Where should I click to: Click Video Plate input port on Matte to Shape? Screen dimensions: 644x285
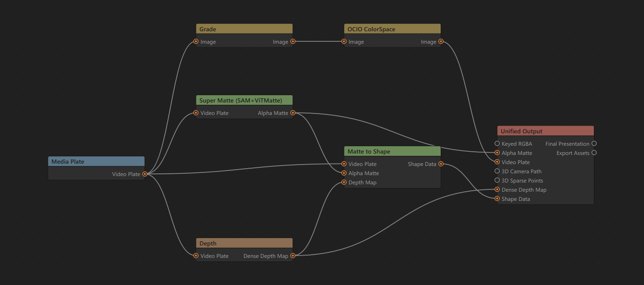click(344, 164)
